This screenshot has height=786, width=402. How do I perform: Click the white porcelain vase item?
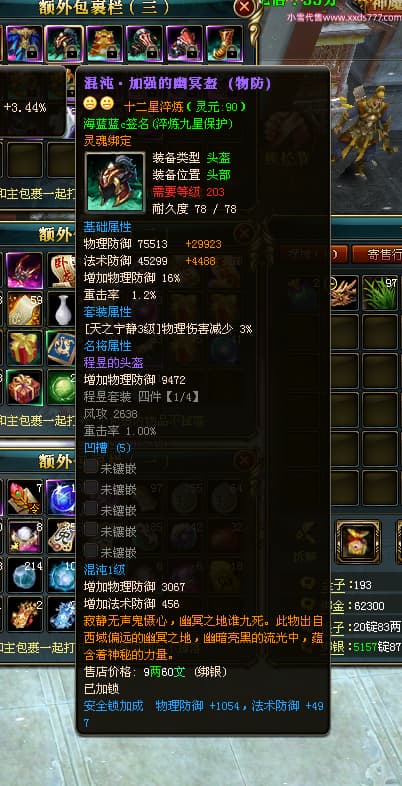(x=64, y=309)
